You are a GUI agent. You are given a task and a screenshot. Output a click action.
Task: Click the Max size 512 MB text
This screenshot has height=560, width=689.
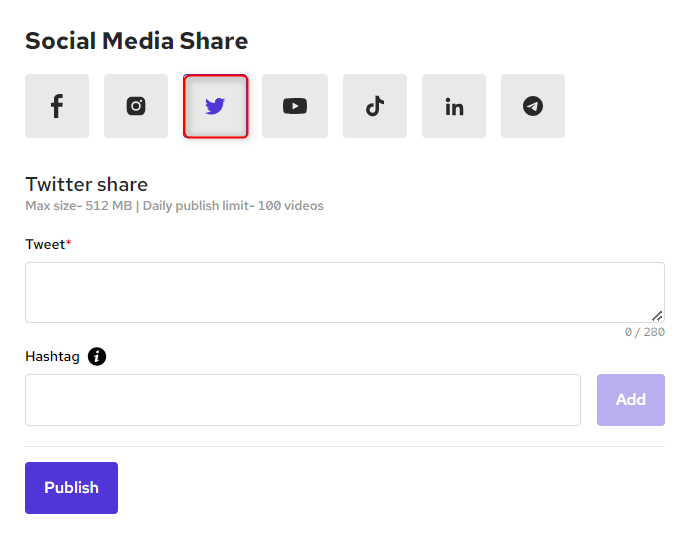[78, 206]
